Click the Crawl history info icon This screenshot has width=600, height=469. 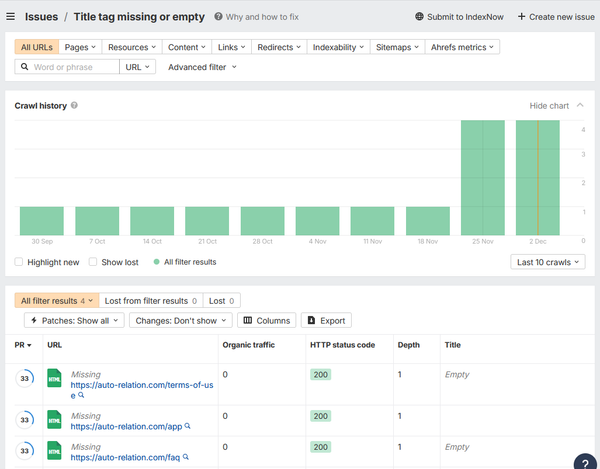click(74, 105)
